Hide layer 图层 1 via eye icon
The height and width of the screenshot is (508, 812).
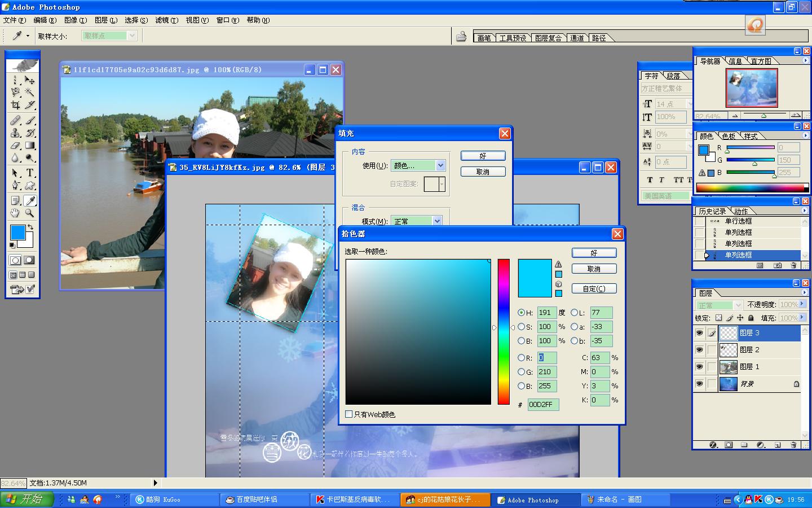(699, 367)
